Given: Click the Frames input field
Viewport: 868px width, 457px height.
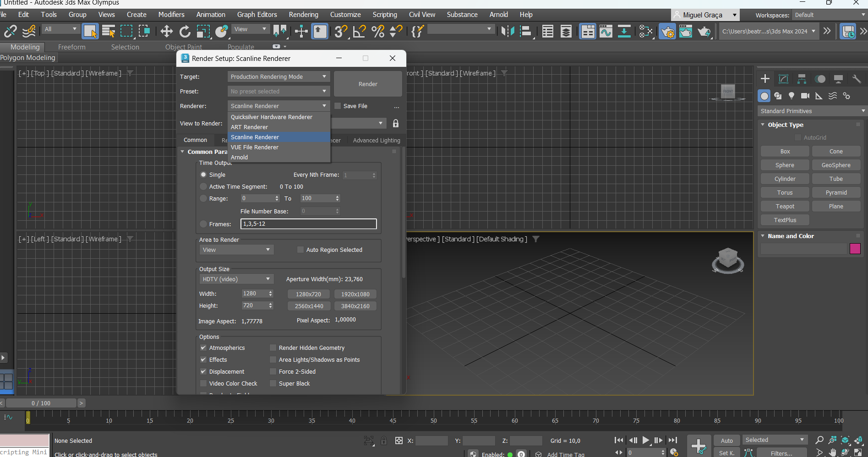Looking at the screenshot, I should click(x=308, y=224).
